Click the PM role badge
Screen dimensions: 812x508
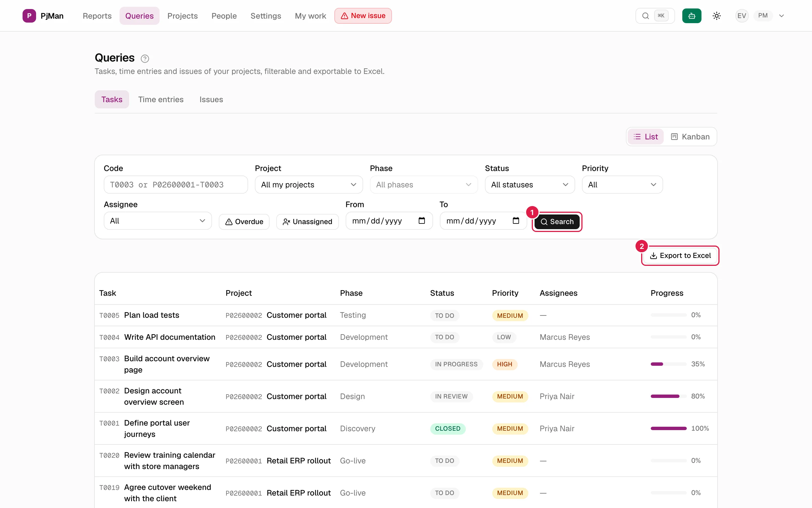coord(763,16)
